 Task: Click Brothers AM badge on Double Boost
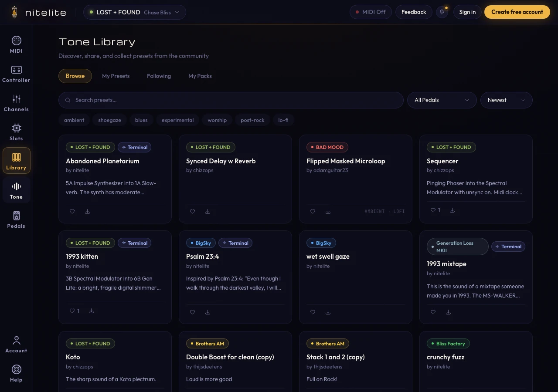pyautogui.click(x=208, y=344)
